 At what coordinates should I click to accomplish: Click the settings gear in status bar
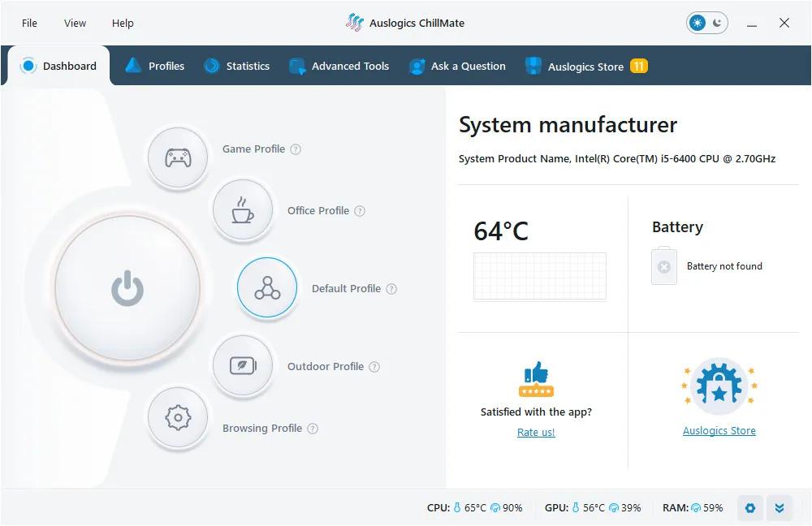coord(749,508)
